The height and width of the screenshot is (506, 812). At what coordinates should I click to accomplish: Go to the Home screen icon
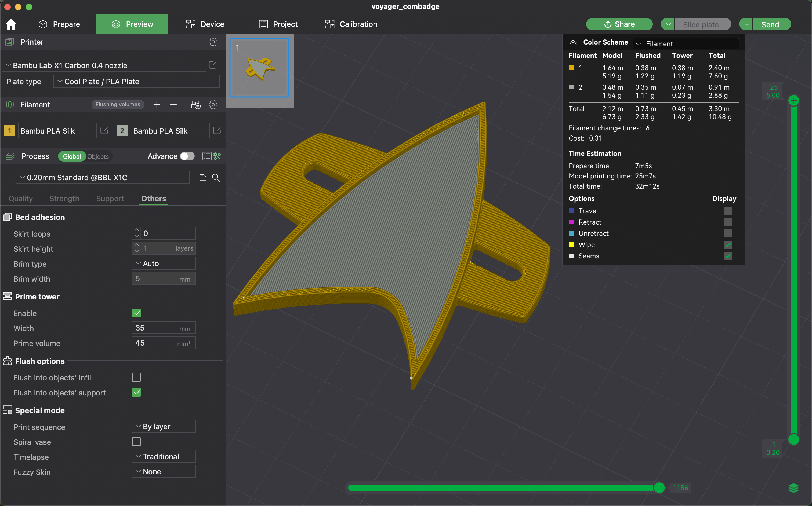(x=11, y=24)
